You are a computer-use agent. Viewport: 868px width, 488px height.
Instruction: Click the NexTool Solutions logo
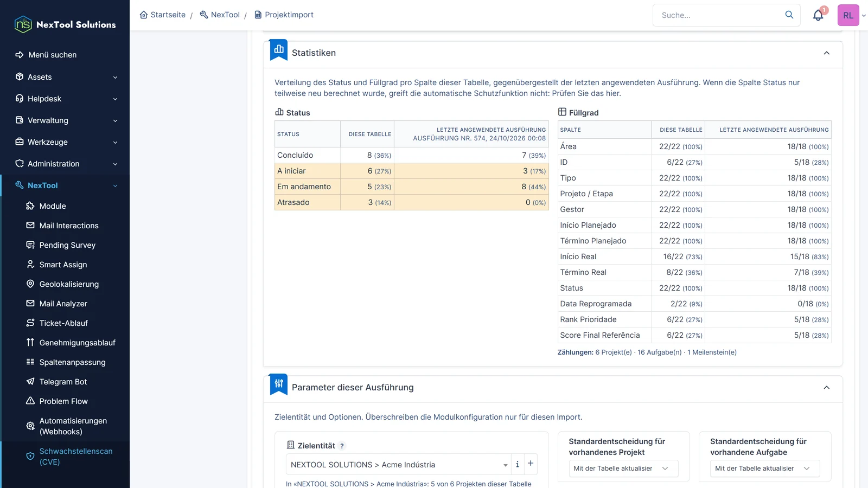(65, 24)
